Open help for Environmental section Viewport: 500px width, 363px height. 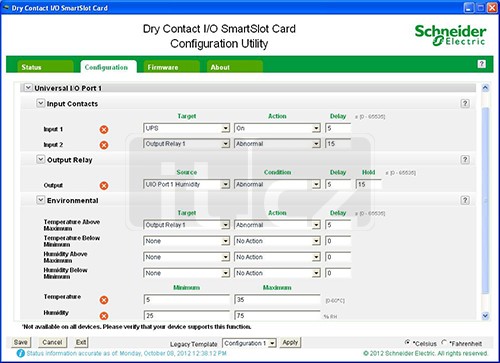(x=465, y=200)
